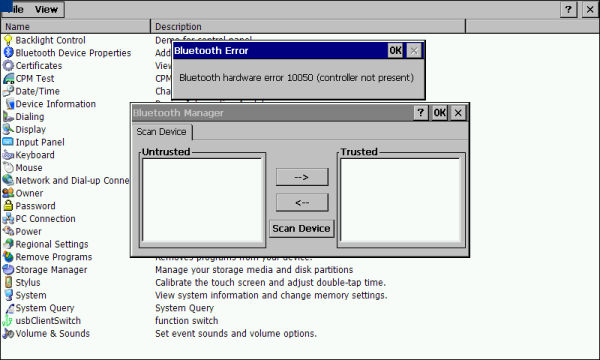600x360 pixels.
Task: Select the 'function switch' description text
Action: point(187,321)
